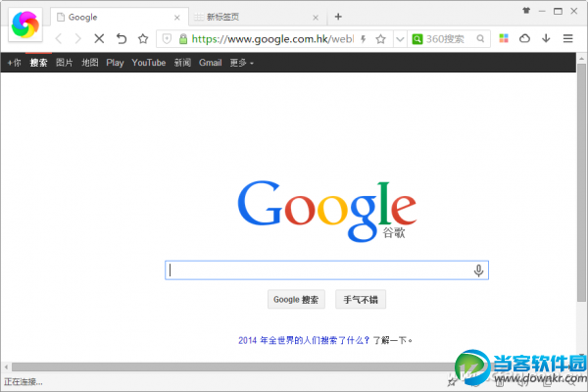588x392 pixels.
Task: Open the colorful apps grid extension icon
Action: (x=504, y=38)
